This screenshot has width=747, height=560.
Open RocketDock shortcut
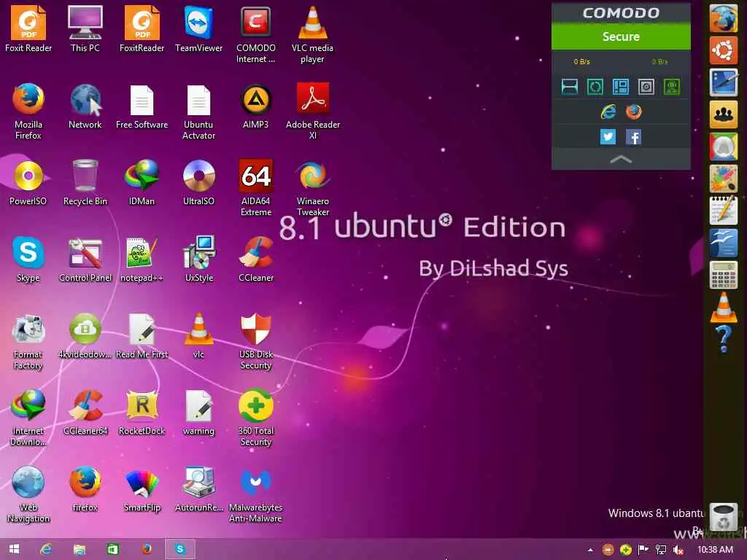pyautogui.click(x=142, y=413)
